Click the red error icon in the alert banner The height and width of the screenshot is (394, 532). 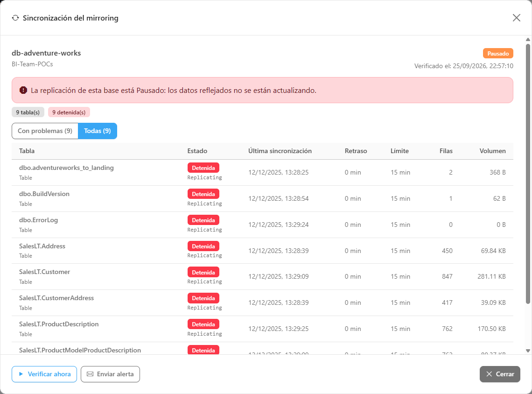tap(23, 90)
